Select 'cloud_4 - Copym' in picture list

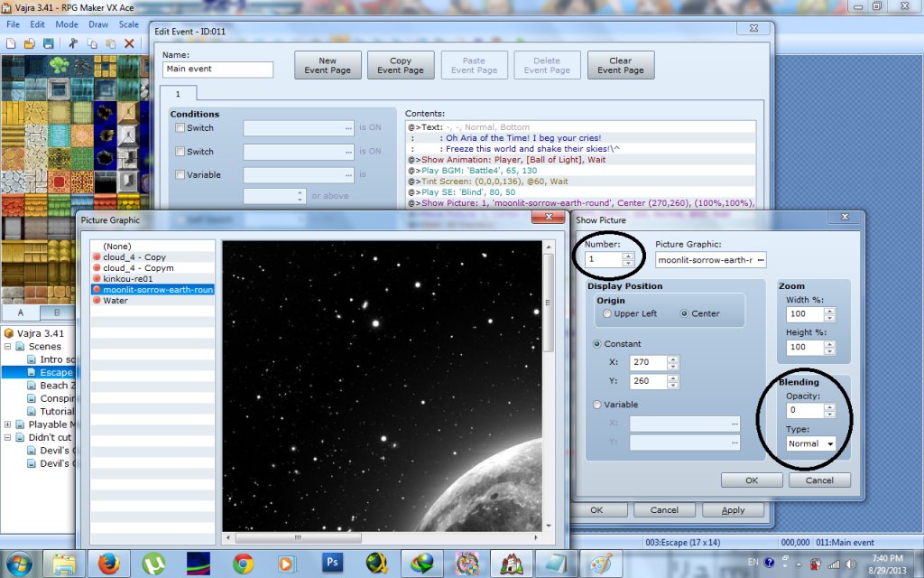pos(152,267)
